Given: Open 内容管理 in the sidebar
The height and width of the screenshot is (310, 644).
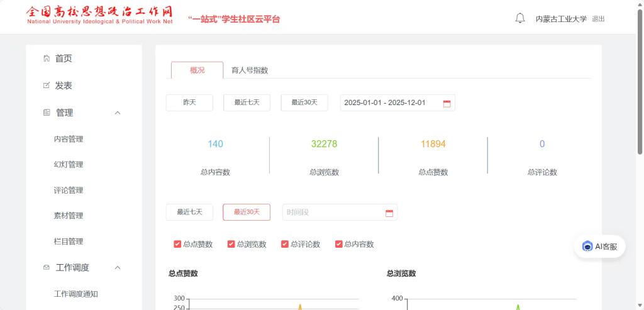Looking at the screenshot, I should tap(69, 139).
